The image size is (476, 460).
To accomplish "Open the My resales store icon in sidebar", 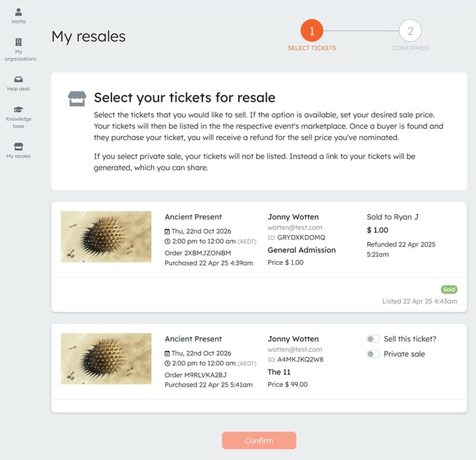I will click(18, 146).
